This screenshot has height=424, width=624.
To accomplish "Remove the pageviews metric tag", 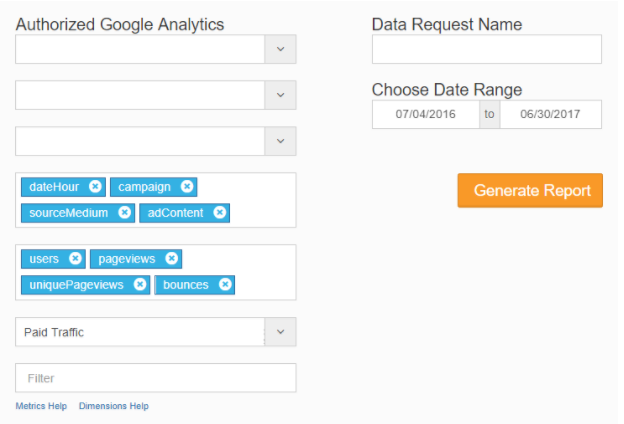I will click(x=172, y=259).
